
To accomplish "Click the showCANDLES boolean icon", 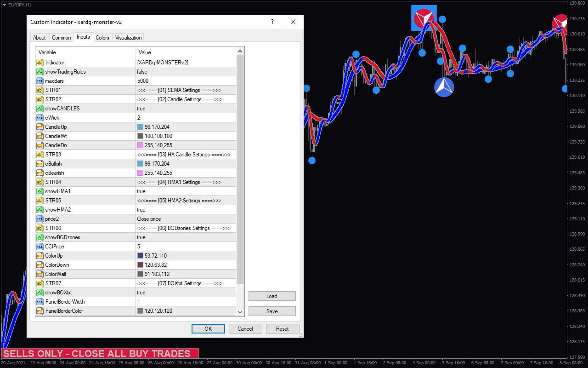I will pyautogui.click(x=40, y=109).
